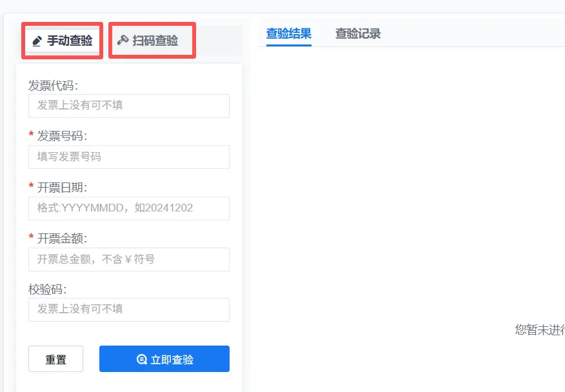Click the required 开票日期 label
565x392 pixels.
61,188
